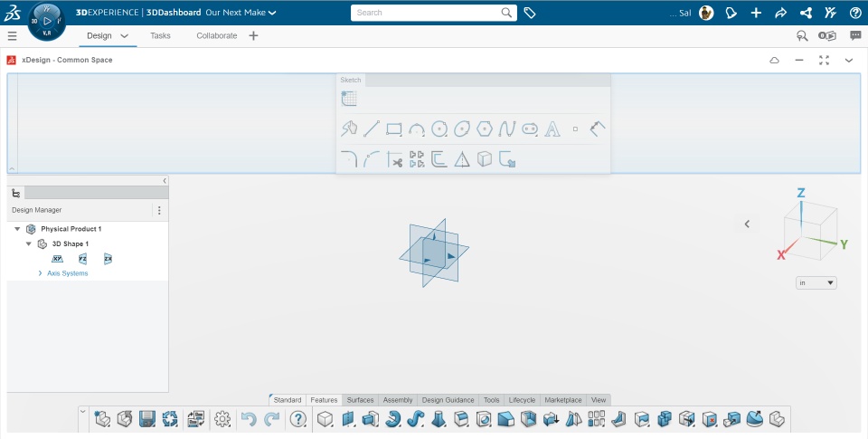The image size is (868, 439).
Task: Expand the view cube side panel arrow
Action: click(x=747, y=224)
